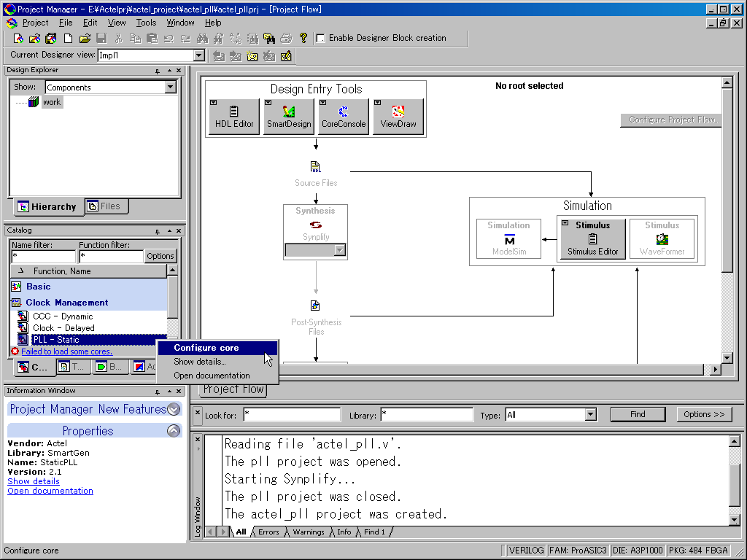Close the Catalog panel with its X
This screenshot has width=747, height=560.
pyautogui.click(x=179, y=231)
